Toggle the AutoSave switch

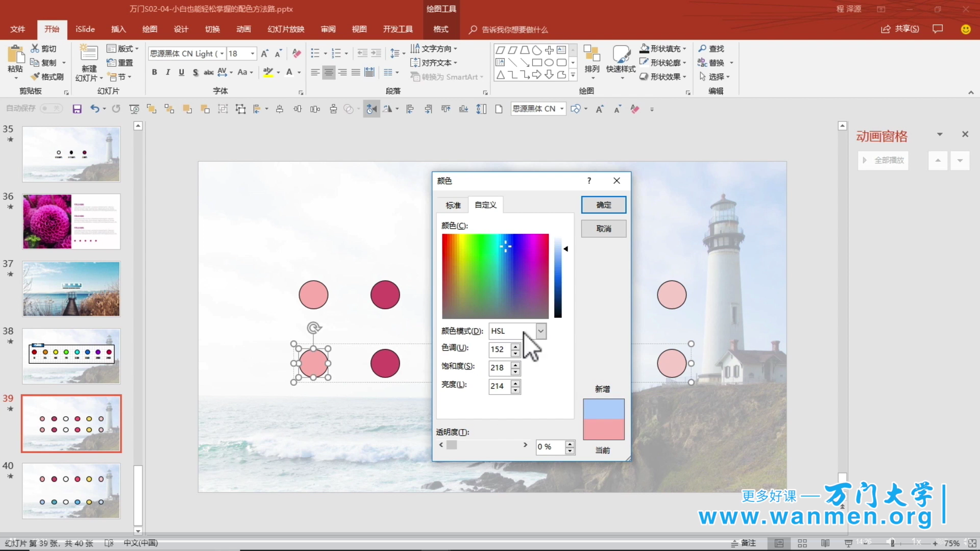[51, 108]
